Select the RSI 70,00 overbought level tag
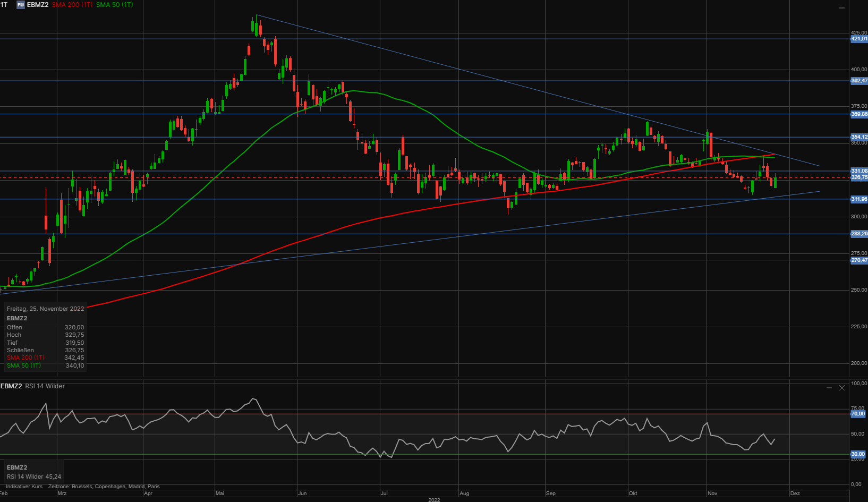868x502 pixels. tap(858, 413)
